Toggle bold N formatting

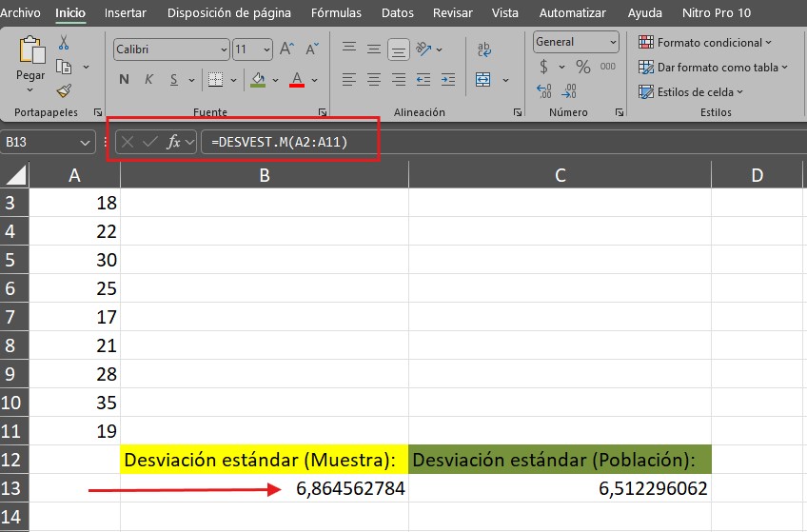(x=124, y=80)
